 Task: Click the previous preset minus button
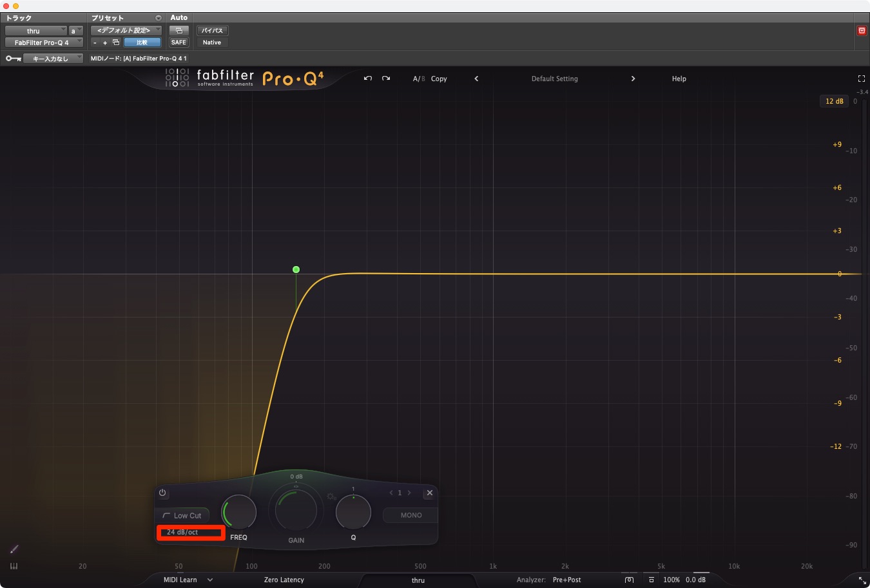coord(95,43)
